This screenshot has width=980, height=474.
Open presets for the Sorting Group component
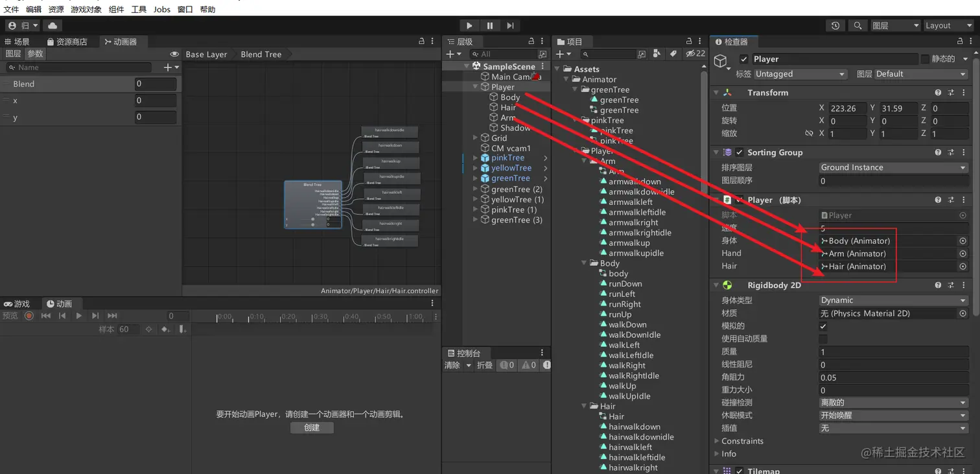coord(951,152)
